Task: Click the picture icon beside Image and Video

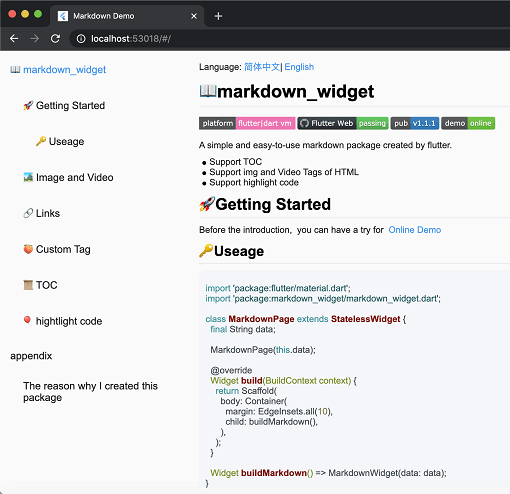Action: pos(28,177)
